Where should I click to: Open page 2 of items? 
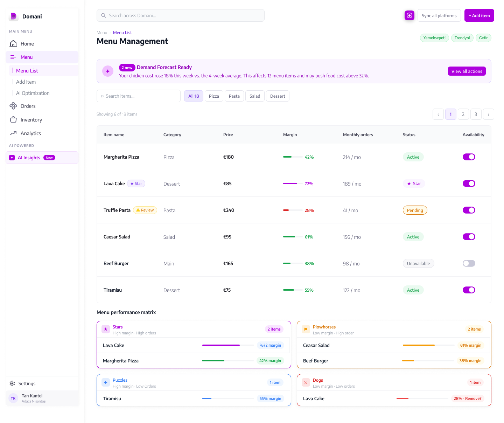tap(463, 114)
